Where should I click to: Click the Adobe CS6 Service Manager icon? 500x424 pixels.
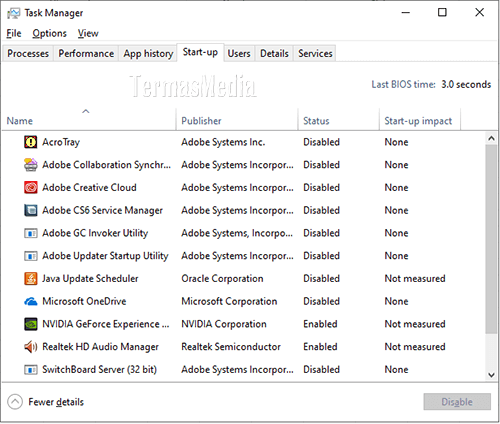point(31,210)
